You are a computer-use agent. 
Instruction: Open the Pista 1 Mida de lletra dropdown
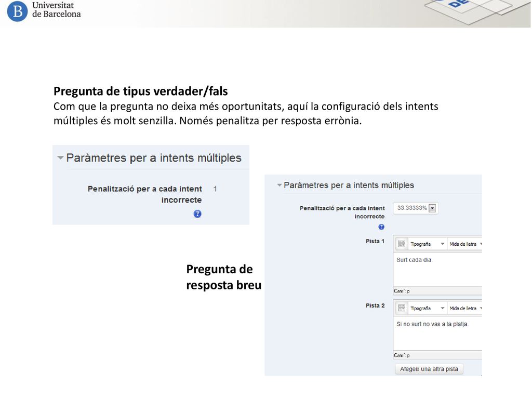(x=465, y=244)
